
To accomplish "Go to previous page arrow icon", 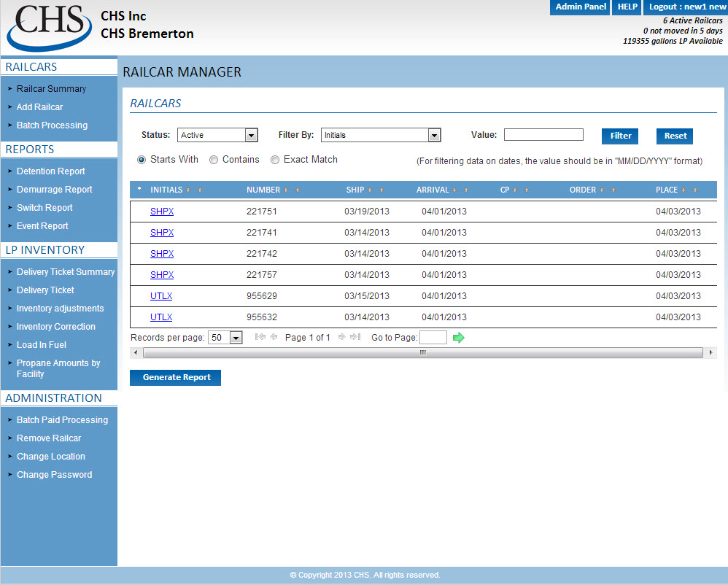I will click(274, 337).
